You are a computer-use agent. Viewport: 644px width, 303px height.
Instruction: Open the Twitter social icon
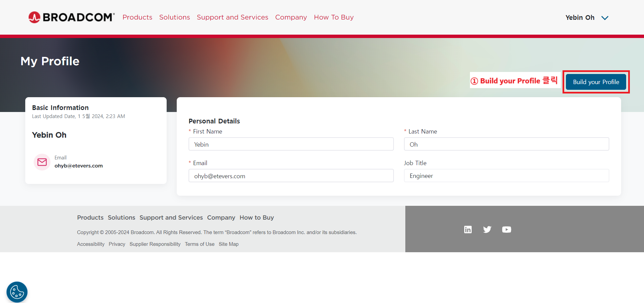(487, 229)
